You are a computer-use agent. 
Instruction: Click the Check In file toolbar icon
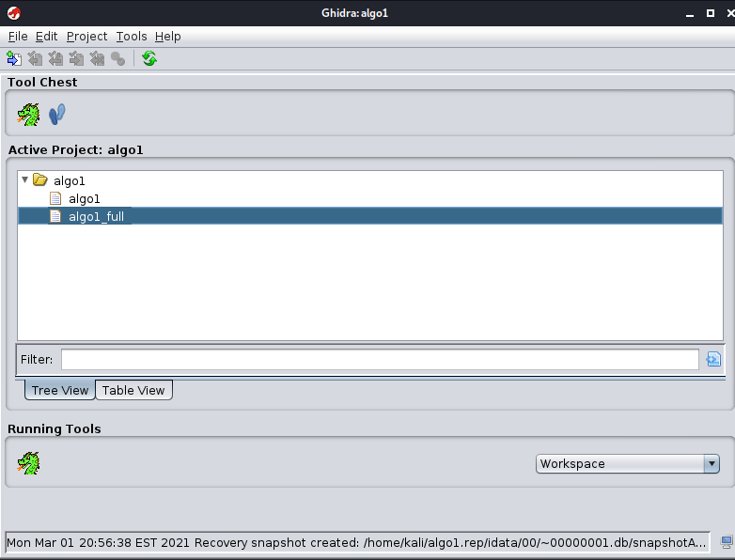point(76,58)
